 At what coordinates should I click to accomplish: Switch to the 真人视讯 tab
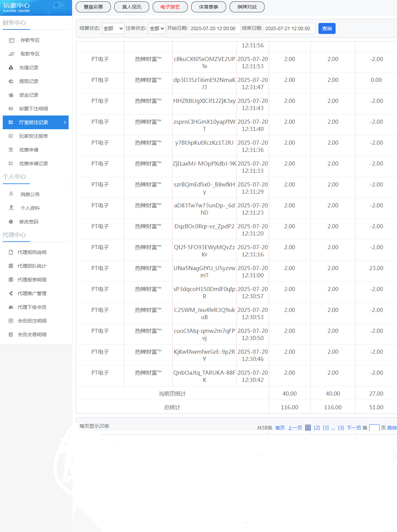[132, 7]
